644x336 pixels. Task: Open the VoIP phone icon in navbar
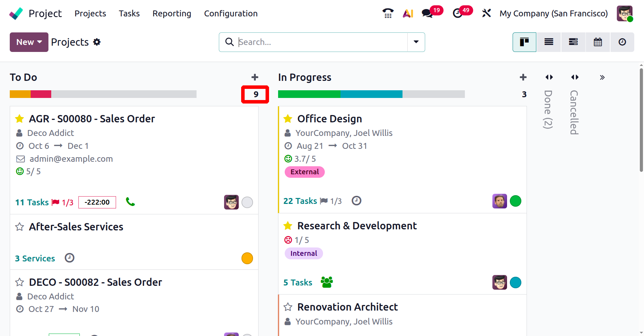388,13
